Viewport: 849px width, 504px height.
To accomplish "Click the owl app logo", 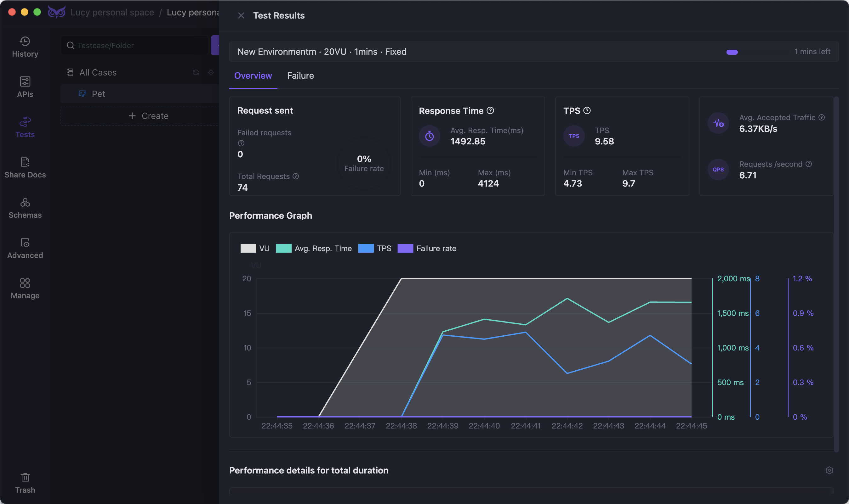I will tap(56, 12).
